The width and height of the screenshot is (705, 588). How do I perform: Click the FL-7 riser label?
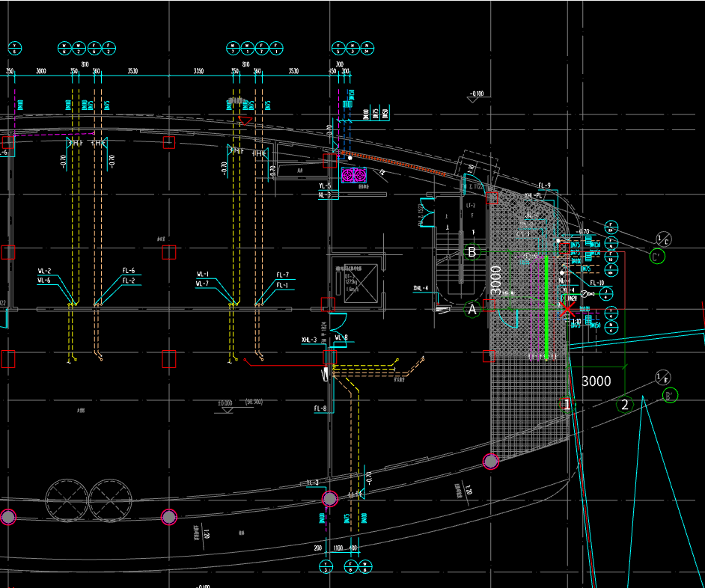282,275
